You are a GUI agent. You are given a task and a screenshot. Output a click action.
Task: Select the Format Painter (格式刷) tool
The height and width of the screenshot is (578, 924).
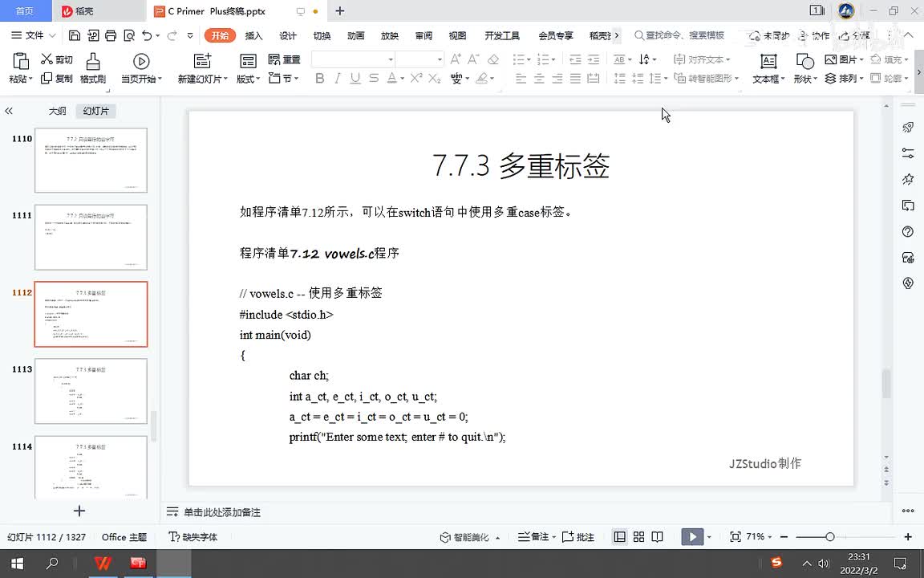93,67
